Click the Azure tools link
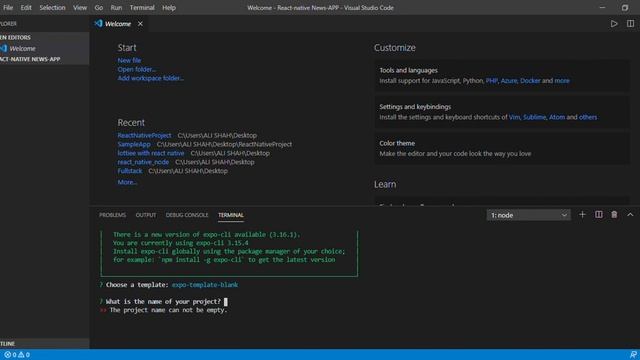 point(509,81)
